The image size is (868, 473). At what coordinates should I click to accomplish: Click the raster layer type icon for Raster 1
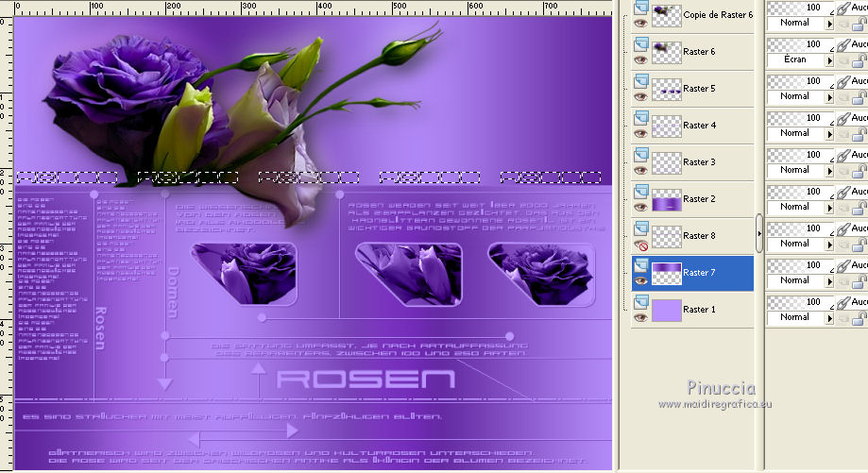pos(641,302)
